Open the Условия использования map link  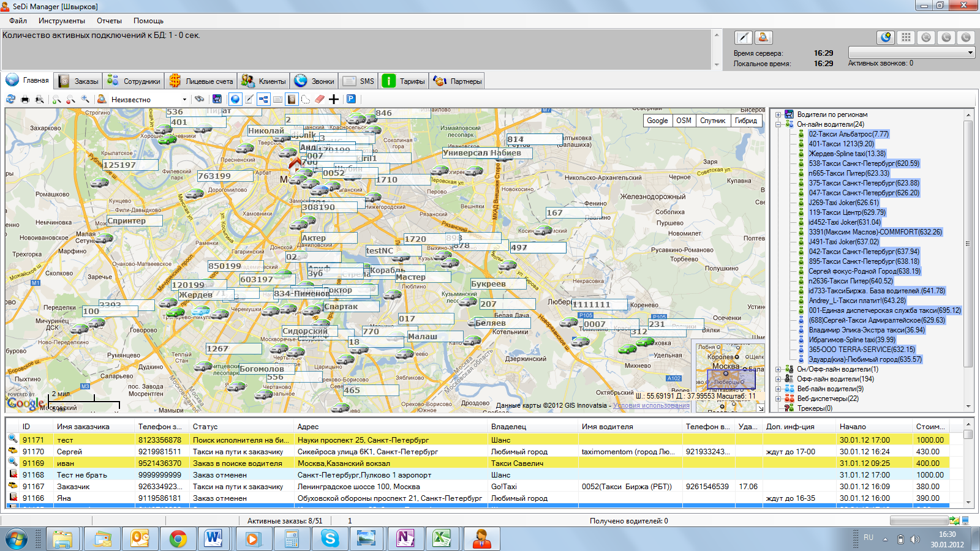tap(651, 405)
